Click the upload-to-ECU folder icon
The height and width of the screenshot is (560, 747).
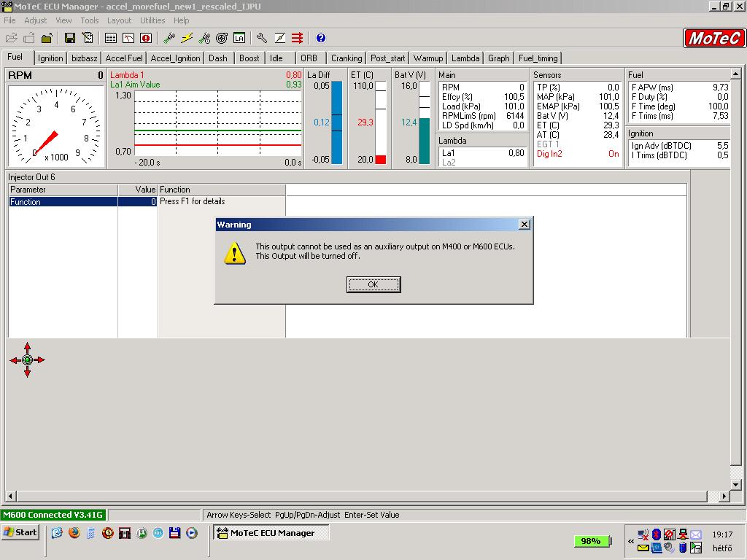coord(47,38)
